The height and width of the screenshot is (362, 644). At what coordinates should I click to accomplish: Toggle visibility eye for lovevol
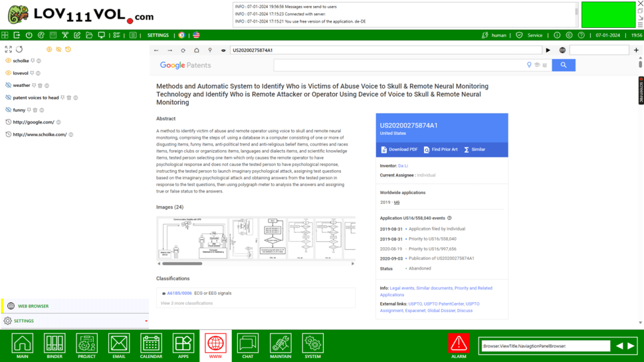[8, 73]
